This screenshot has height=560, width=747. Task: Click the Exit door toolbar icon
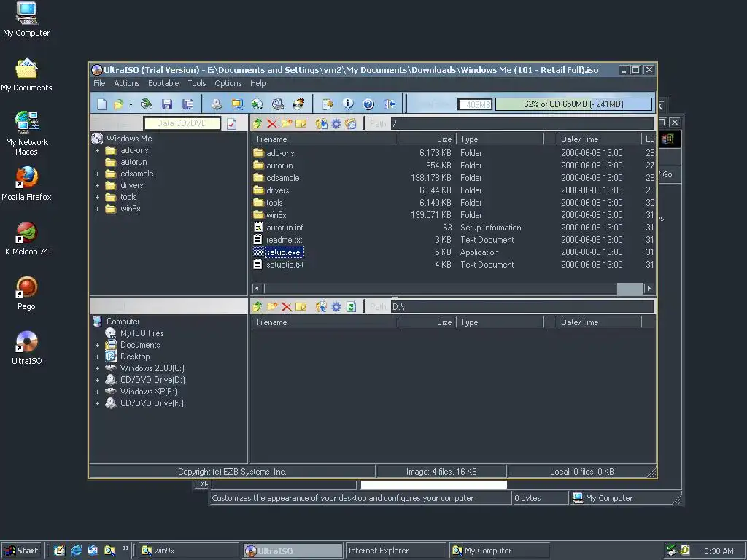click(x=390, y=104)
